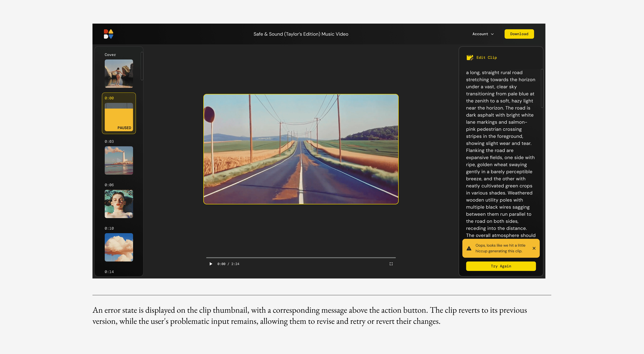The image size is (644, 354).
Task: Click the Try Again button
Action: (501, 266)
